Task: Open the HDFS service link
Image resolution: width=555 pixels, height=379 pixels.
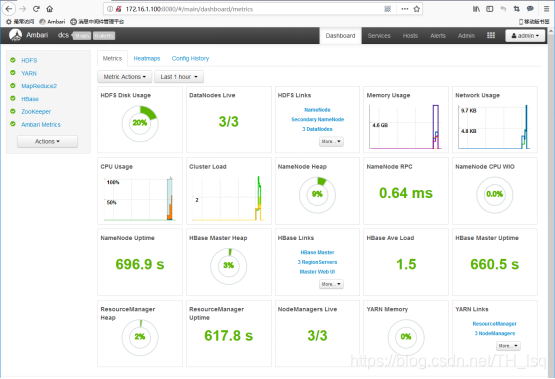Action: pos(29,61)
